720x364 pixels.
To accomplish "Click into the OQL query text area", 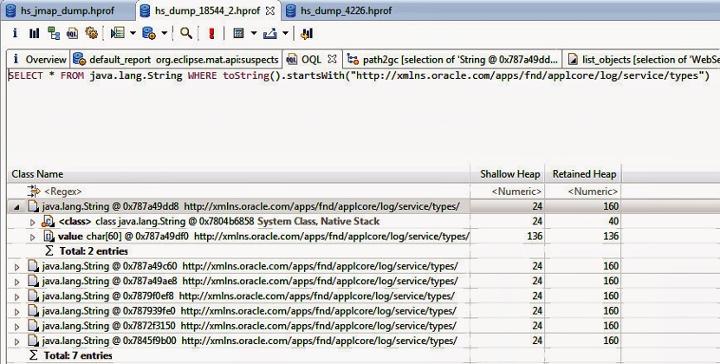I will coord(363,115).
